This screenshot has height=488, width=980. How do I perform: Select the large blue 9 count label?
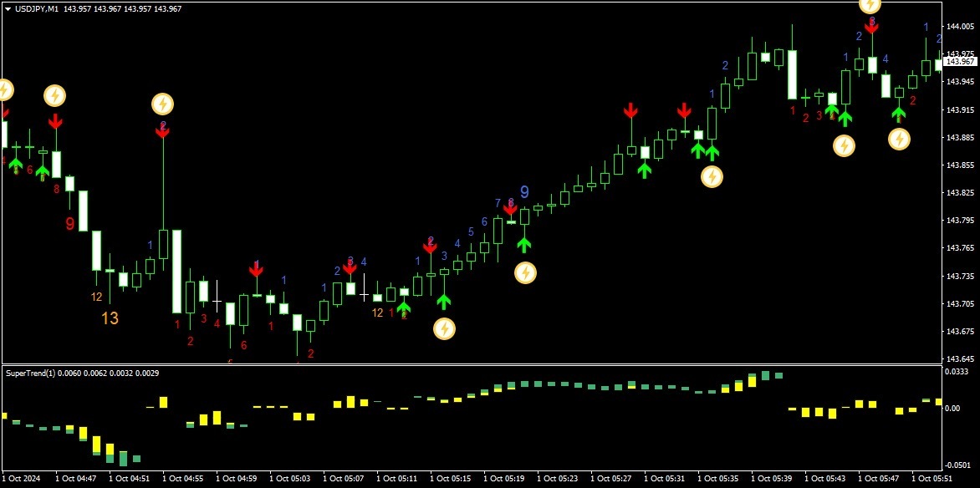[524, 192]
